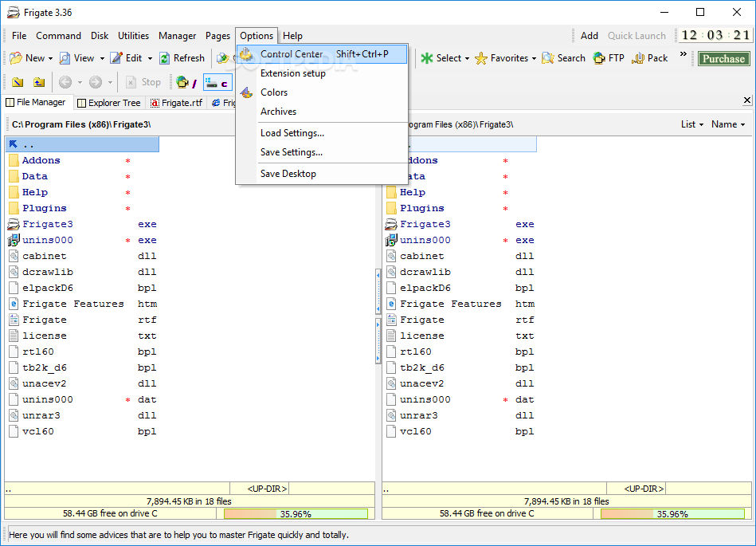Click the Help folder icon in right panel
756x546 pixels.
tap(391, 192)
